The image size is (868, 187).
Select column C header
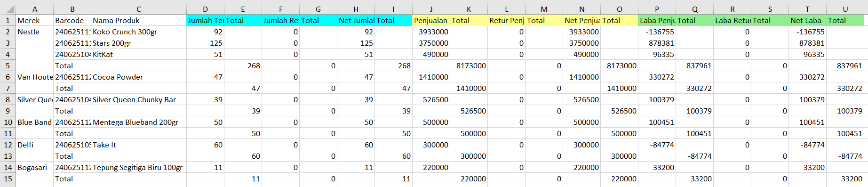coord(139,9)
